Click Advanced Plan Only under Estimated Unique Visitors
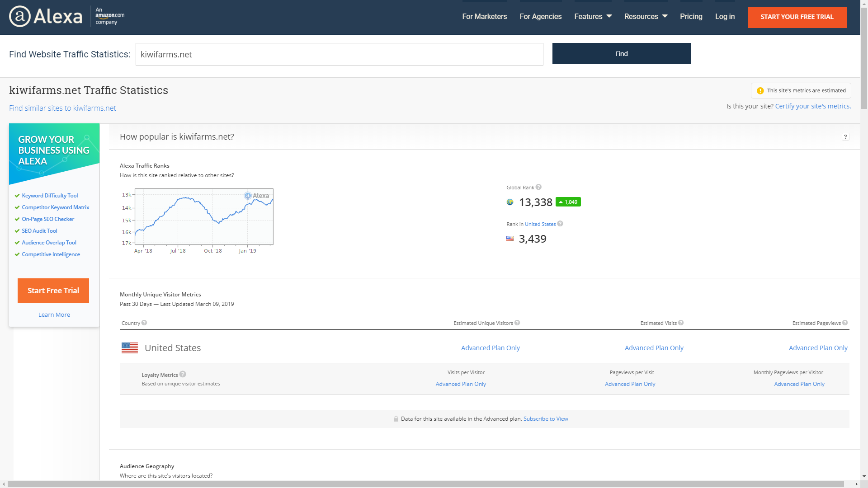The height and width of the screenshot is (488, 868). 491,348
